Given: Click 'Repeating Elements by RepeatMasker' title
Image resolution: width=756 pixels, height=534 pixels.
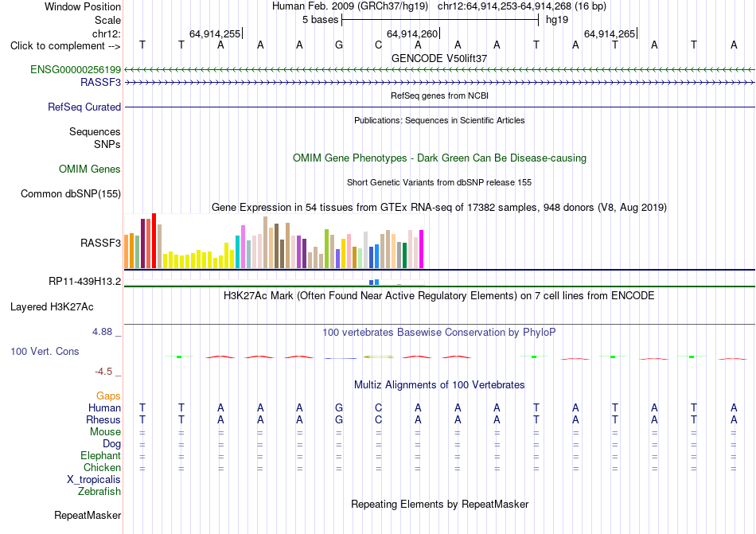Looking at the screenshot, I should pos(439,504).
